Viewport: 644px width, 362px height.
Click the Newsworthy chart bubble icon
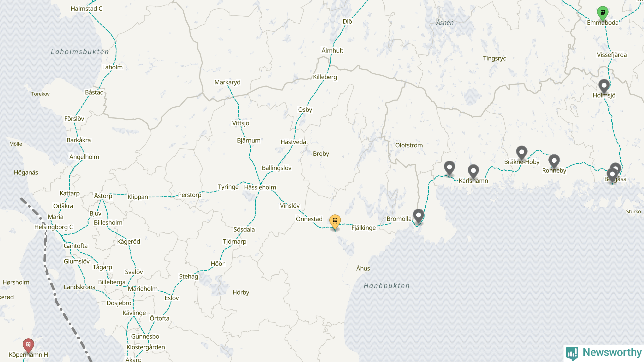tap(572, 353)
